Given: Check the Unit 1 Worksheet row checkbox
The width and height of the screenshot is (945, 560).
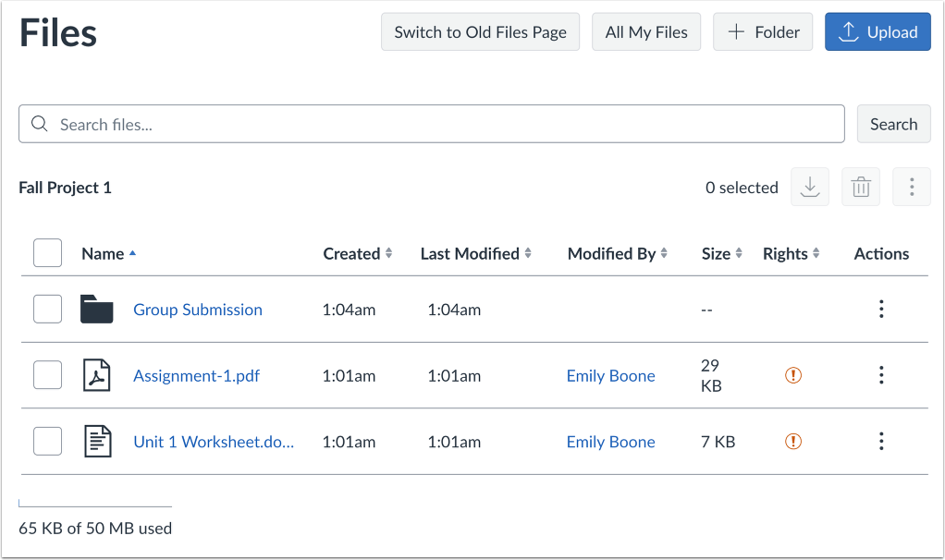Looking at the screenshot, I should (x=47, y=442).
